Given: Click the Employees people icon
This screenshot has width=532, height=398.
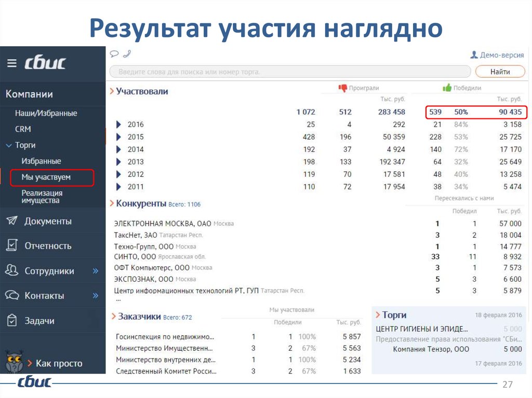Looking at the screenshot, I should tap(11, 270).
